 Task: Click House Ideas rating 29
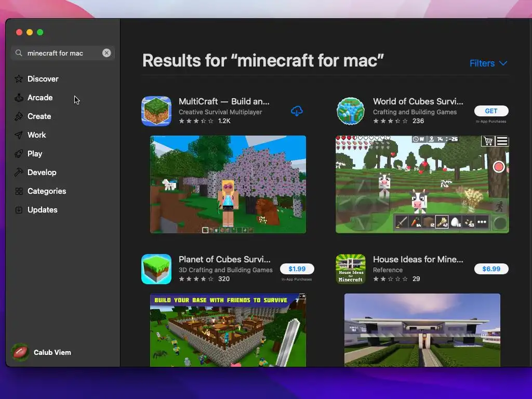pos(396,279)
